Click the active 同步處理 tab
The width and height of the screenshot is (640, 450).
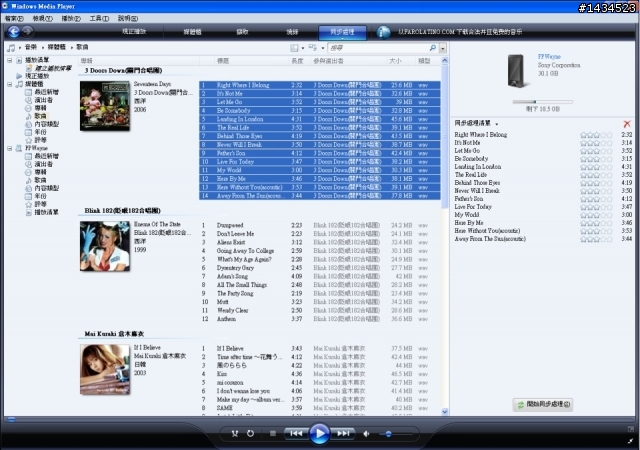pyautogui.click(x=342, y=32)
